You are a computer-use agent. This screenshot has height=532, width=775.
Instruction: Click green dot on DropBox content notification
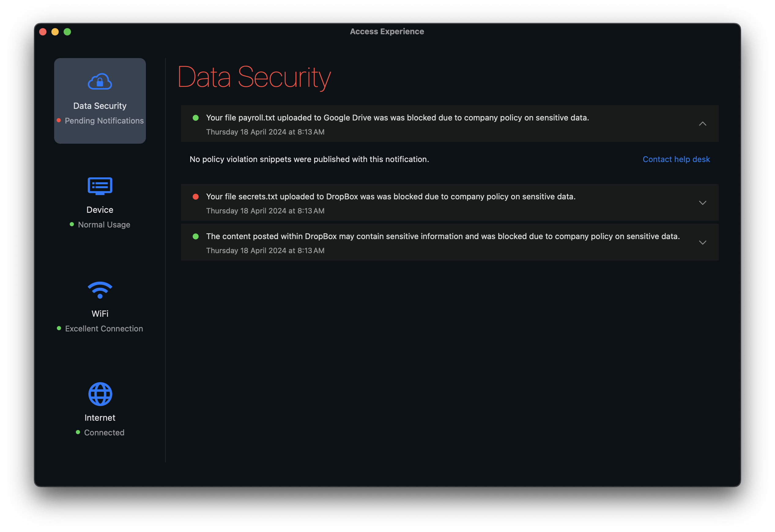pos(196,236)
